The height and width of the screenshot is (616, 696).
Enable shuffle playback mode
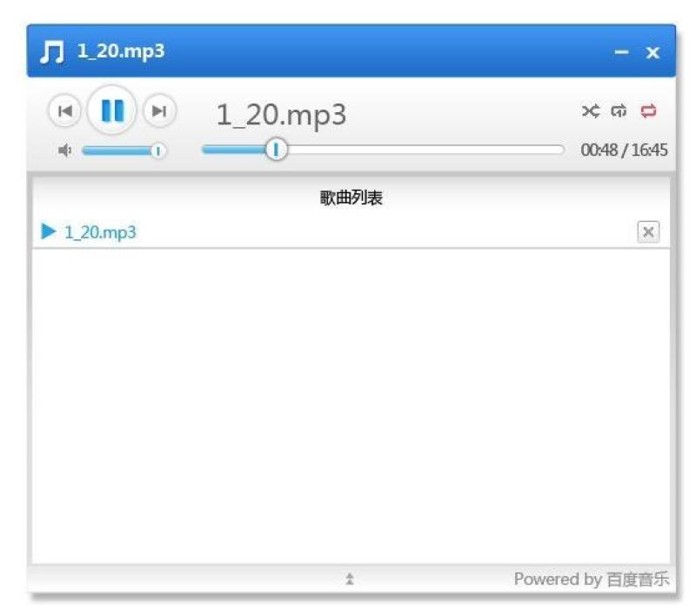tap(592, 110)
